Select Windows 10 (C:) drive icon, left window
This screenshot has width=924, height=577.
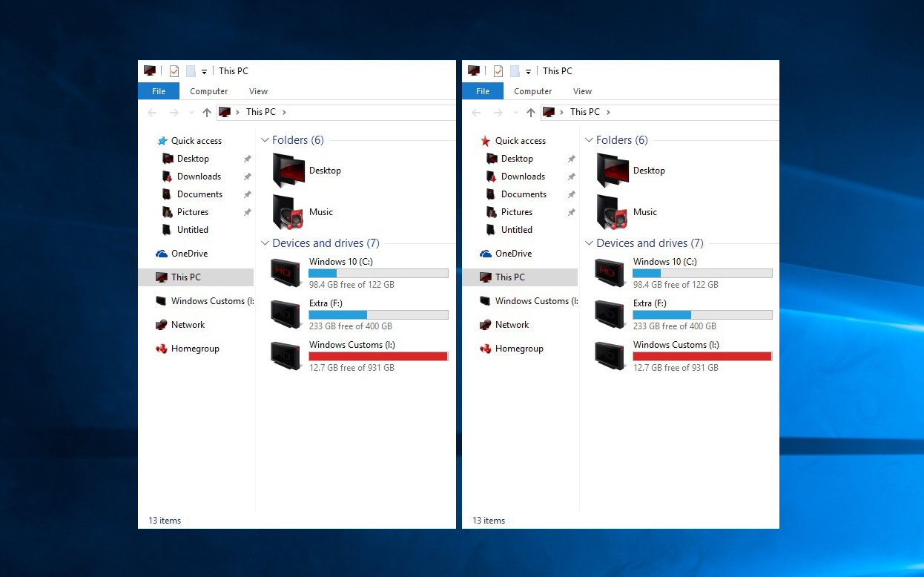coord(286,273)
